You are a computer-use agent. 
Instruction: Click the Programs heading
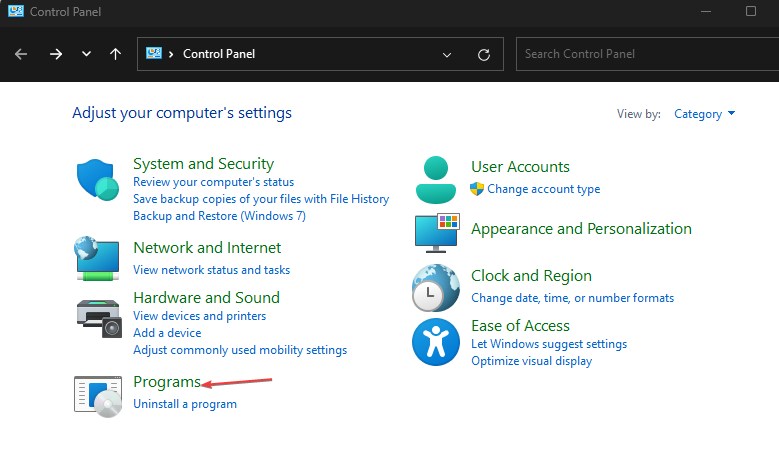[x=166, y=382]
